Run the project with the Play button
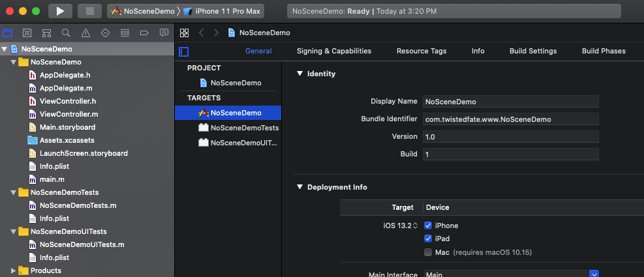The height and width of the screenshot is (277, 644). [61, 11]
